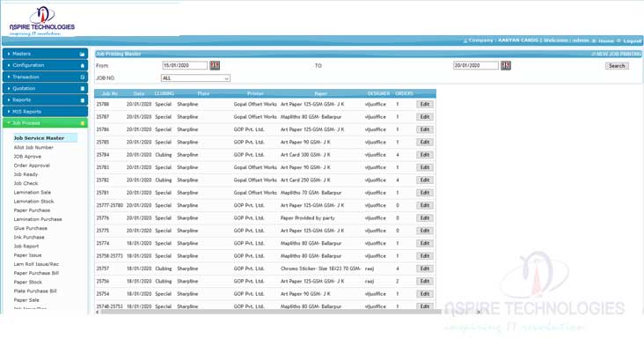Viewport: 644px width, 346px height.
Task: Open the JOB NO. dropdown
Action: (x=195, y=78)
